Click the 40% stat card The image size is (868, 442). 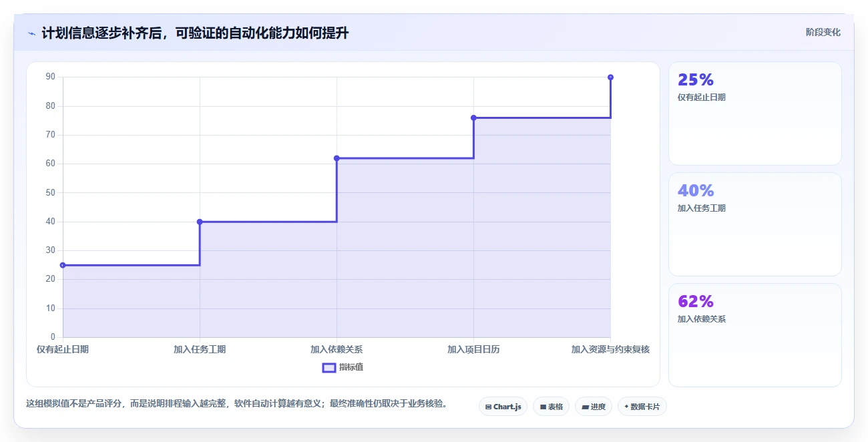754,224
